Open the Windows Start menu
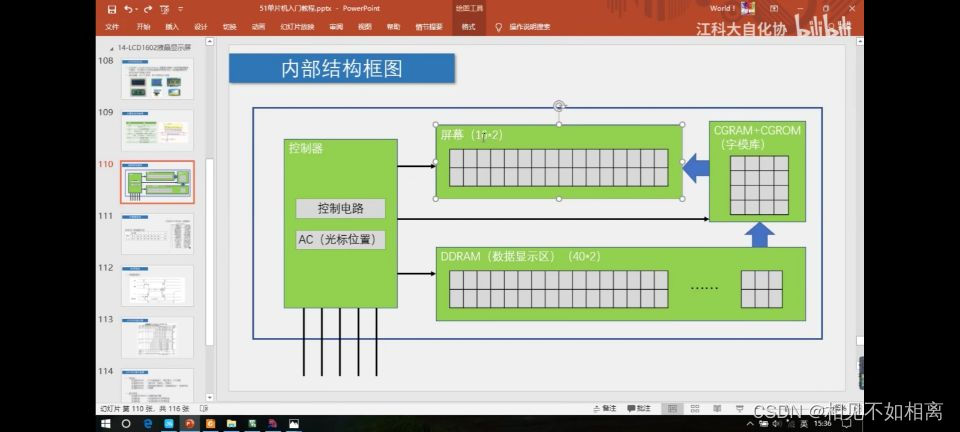 coord(105,423)
